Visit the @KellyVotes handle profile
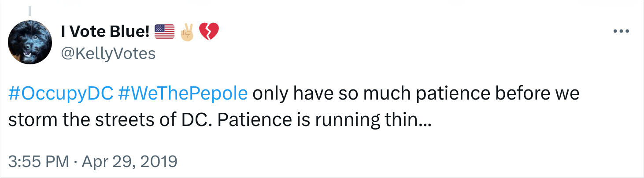The height and width of the screenshot is (178, 644). point(107,54)
